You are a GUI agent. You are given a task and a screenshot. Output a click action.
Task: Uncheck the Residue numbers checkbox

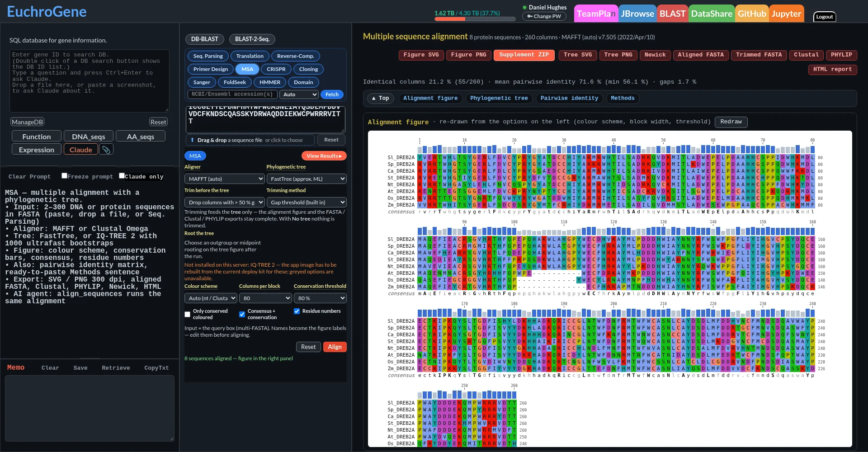pos(297,311)
